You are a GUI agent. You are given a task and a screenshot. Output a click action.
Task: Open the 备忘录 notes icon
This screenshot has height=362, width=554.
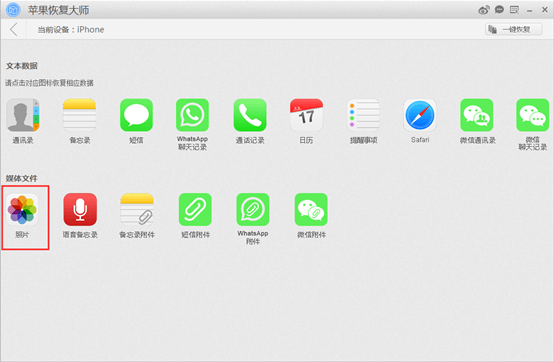tap(79, 115)
